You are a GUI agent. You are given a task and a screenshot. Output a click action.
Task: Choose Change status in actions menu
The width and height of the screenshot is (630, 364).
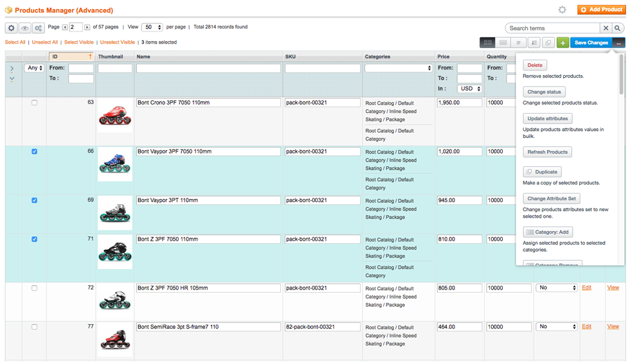(544, 92)
